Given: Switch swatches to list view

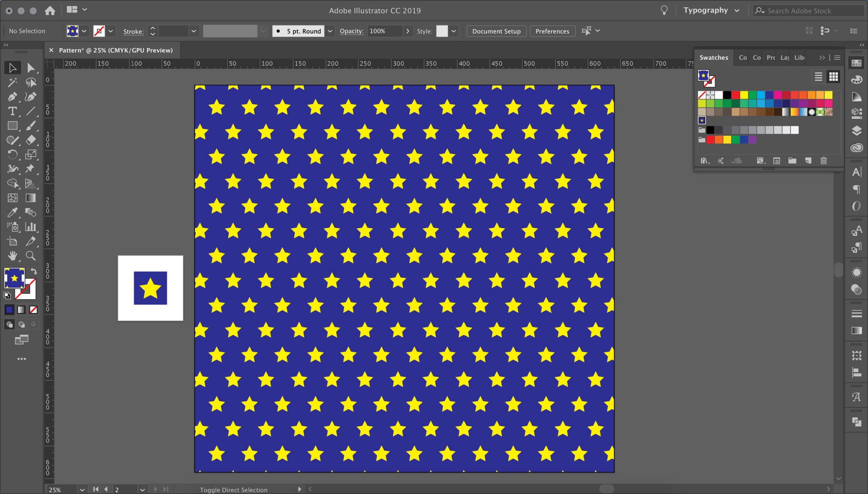Looking at the screenshot, I should (x=818, y=77).
